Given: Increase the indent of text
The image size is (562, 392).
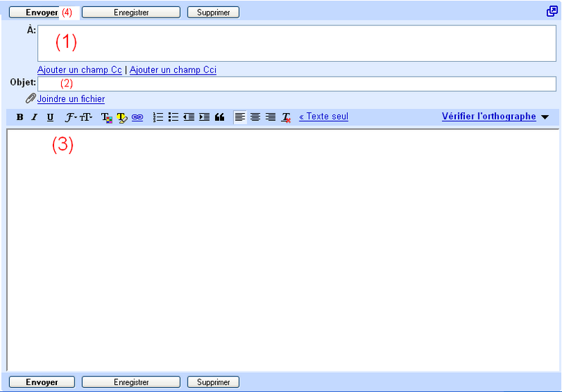Looking at the screenshot, I should pos(204,117).
